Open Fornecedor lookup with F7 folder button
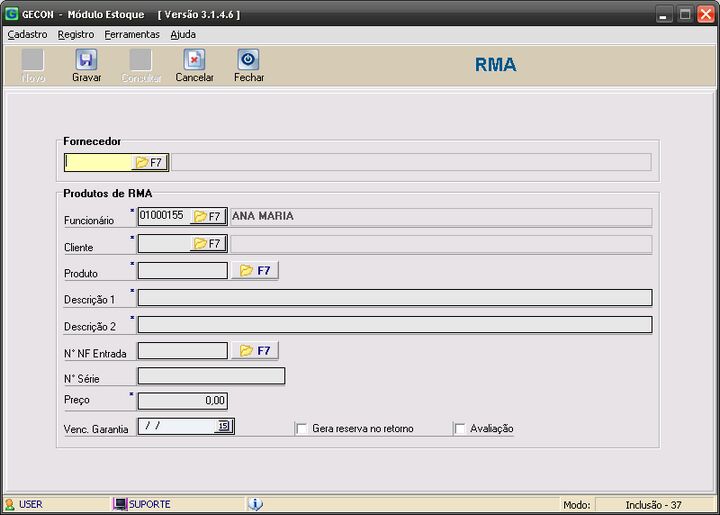The image size is (720, 515). [x=149, y=162]
